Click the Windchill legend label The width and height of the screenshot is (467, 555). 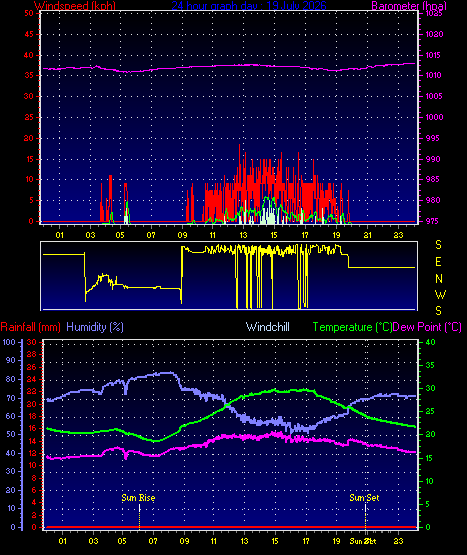click(268, 327)
